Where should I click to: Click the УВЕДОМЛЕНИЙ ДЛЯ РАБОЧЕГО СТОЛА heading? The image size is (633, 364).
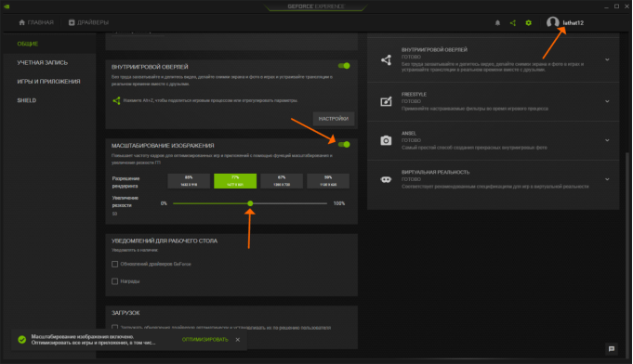coord(165,240)
